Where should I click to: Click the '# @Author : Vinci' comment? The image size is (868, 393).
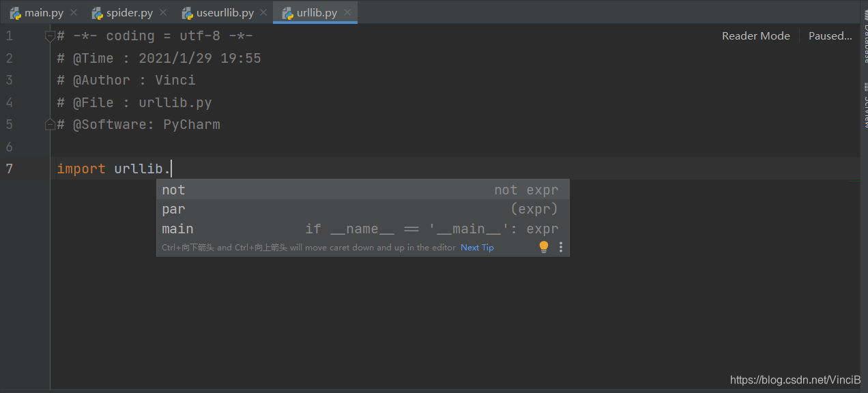click(126, 81)
